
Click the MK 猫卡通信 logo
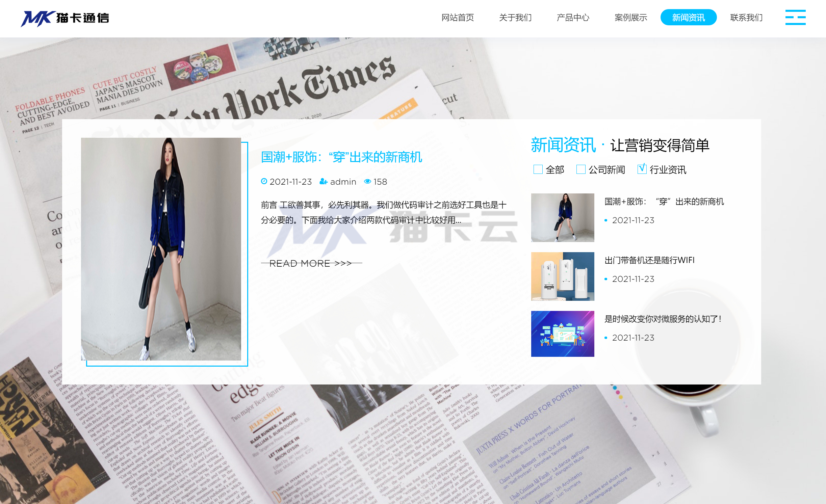(x=65, y=18)
